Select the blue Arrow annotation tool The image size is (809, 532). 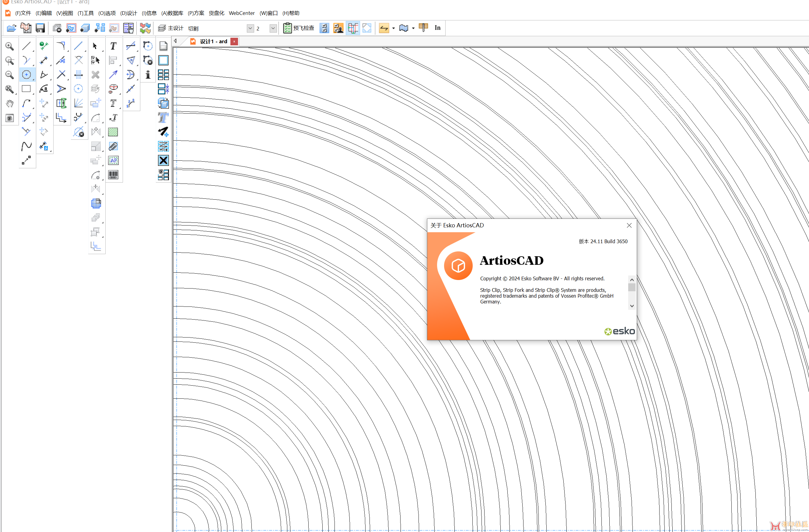113,75
